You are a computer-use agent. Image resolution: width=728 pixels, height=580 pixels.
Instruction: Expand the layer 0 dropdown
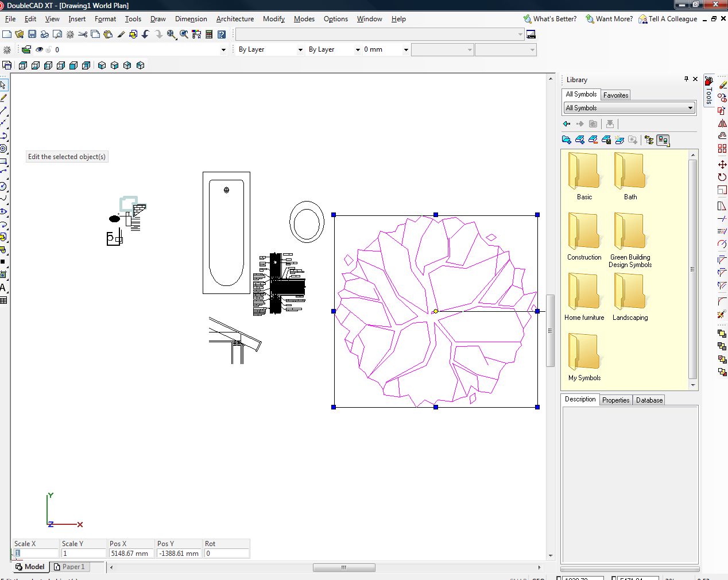pos(223,50)
